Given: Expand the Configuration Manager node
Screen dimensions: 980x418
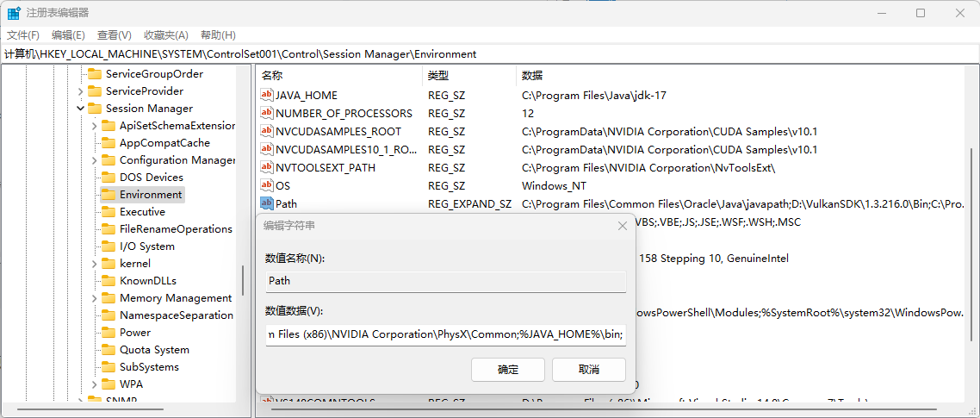Looking at the screenshot, I should pyautogui.click(x=95, y=160).
